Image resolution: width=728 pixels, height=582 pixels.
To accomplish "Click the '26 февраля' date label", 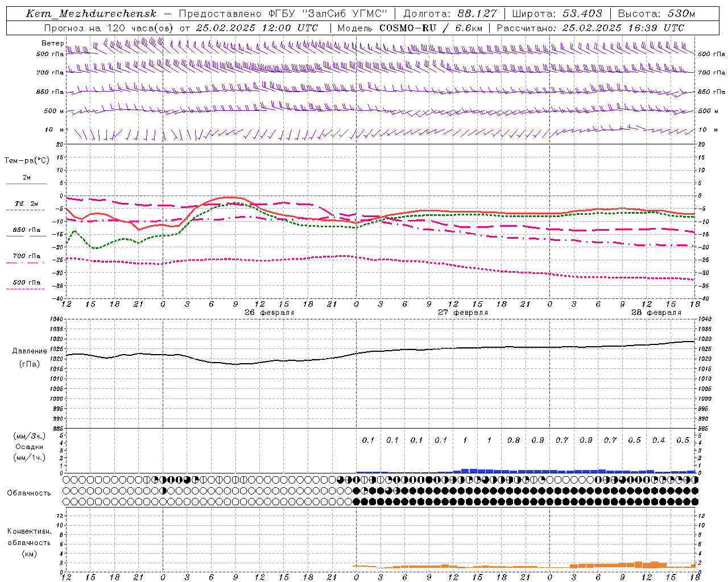I will point(270,313).
